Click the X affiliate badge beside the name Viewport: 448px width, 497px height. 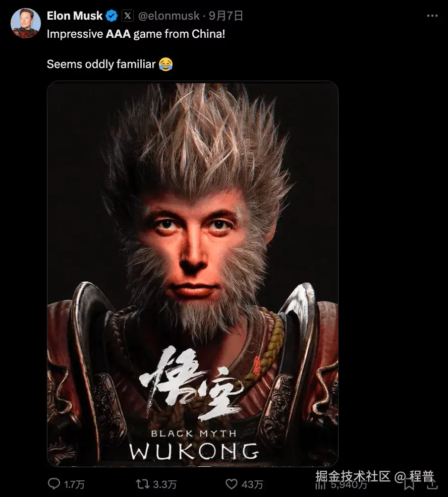[128, 16]
